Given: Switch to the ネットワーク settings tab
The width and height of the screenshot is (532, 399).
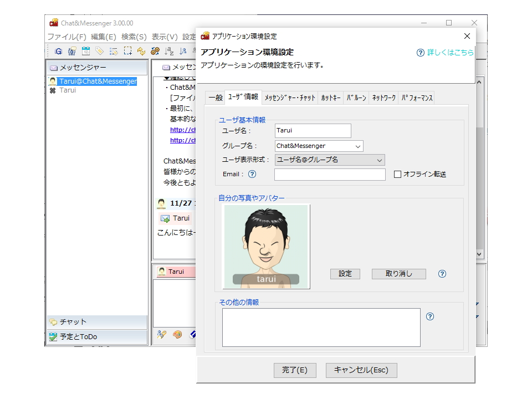Looking at the screenshot, I should 383,96.
